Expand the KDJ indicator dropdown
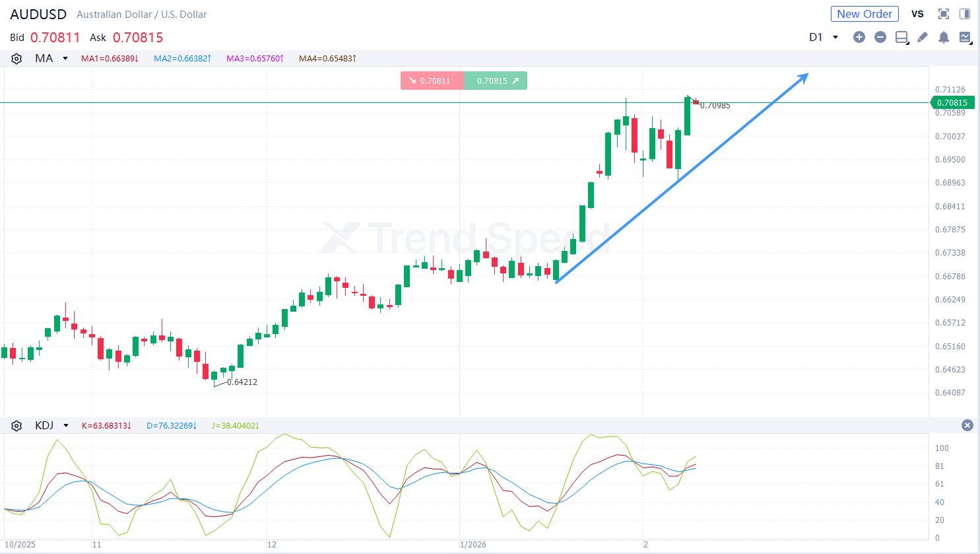The image size is (980, 554). [x=66, y=426]
